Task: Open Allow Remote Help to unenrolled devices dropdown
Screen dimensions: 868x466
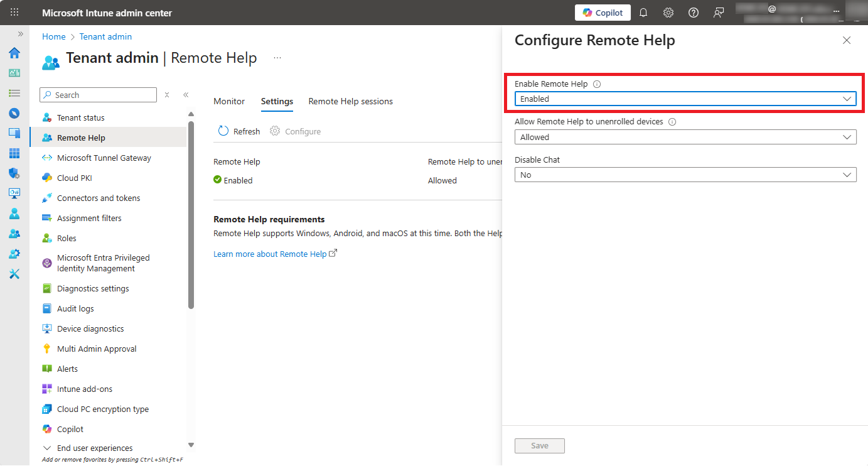Action: [x=685, y=137]
